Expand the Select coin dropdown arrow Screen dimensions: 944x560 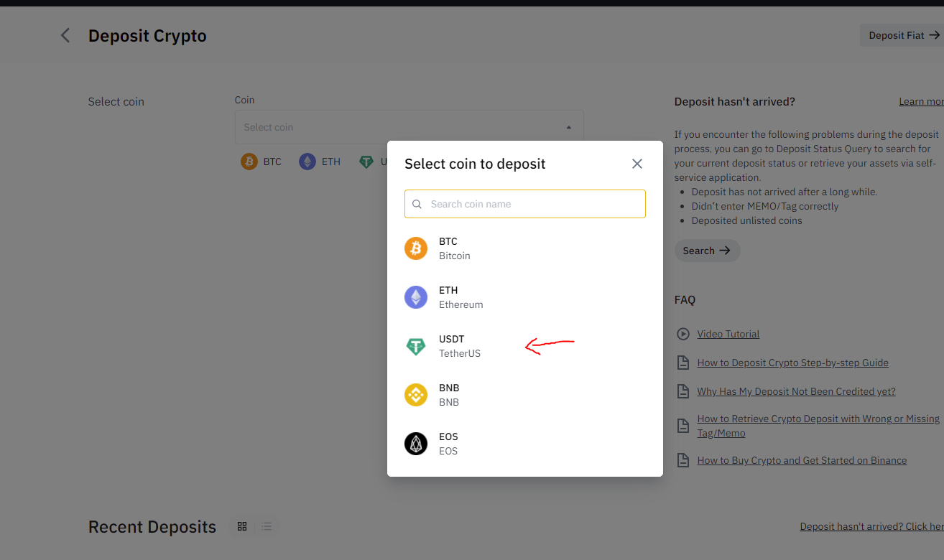[x=568, y=127]
